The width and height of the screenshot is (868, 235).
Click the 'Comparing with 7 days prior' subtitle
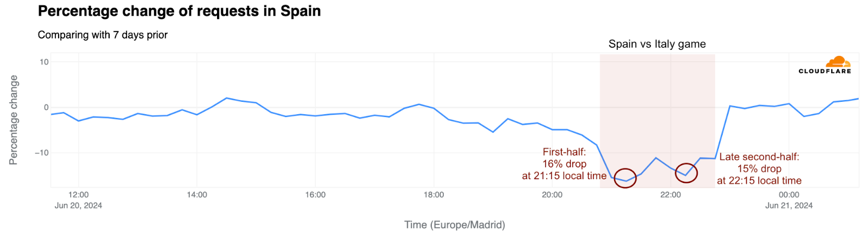pyautogui.click(x=103, y=35)
